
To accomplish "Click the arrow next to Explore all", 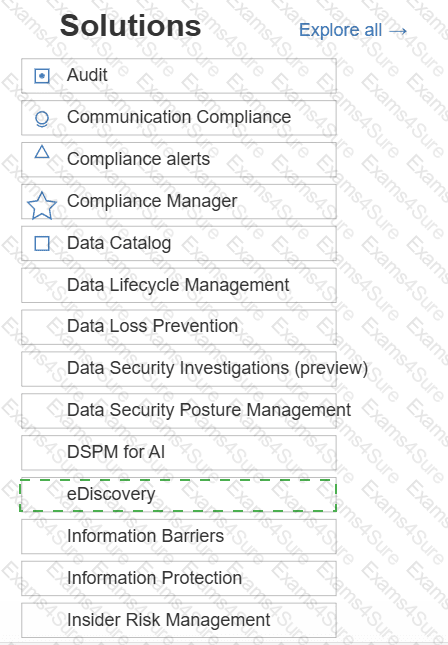I will tap(398, 31).
